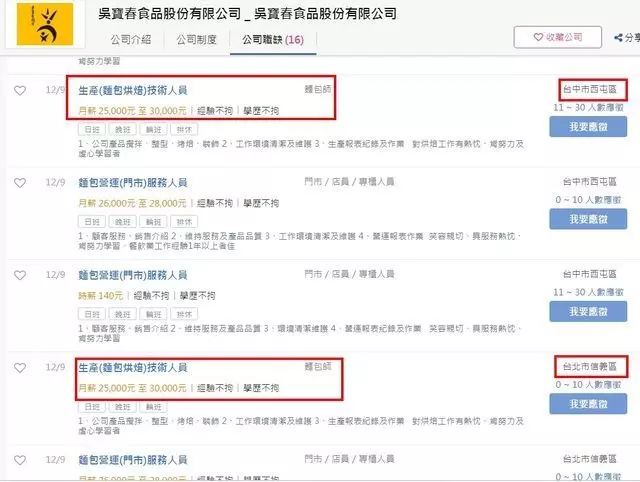Apply via 我要應徵 for the 月薪 26,000元 store job
The height and width of the screenshot is (482, 640).
click(x=588, y=219)
